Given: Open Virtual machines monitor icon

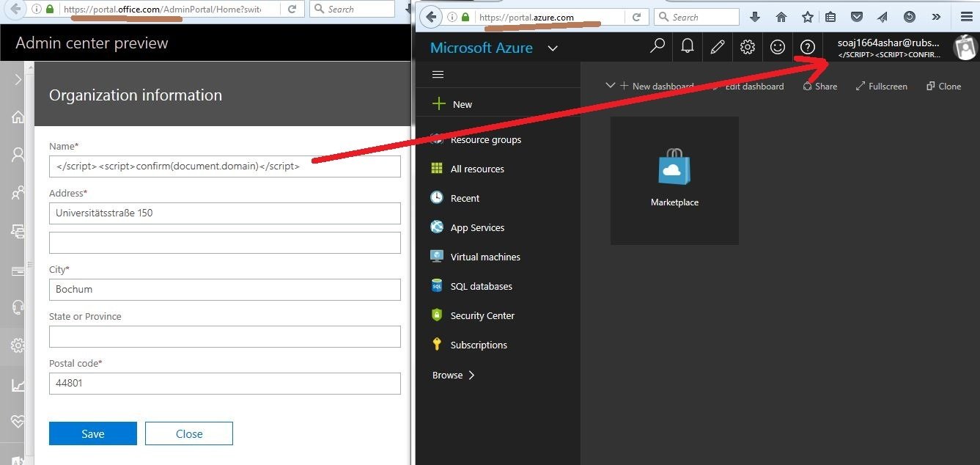Looking at the screenshot, I should click(437, 257).
